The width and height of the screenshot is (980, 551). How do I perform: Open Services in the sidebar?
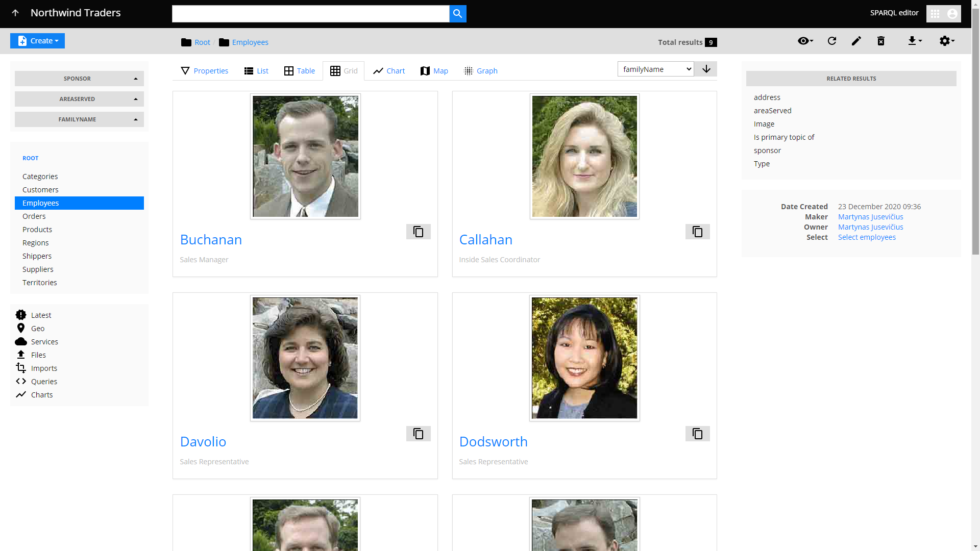37,342
